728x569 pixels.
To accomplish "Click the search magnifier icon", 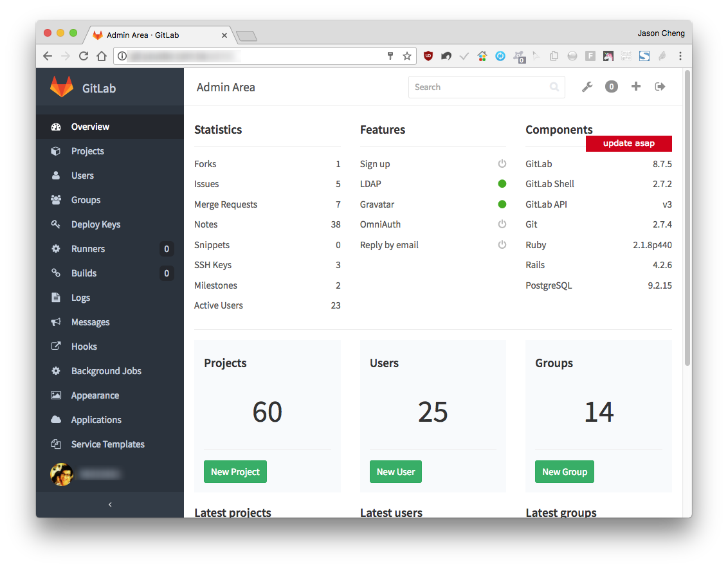I will (554, 87).
